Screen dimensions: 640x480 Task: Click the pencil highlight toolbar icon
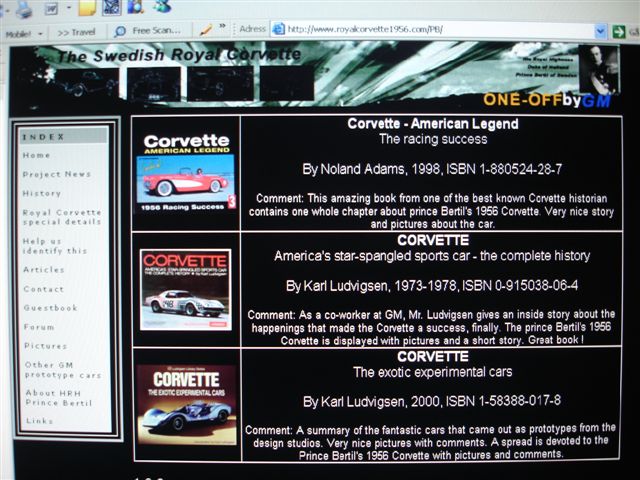tap(206, 30)
